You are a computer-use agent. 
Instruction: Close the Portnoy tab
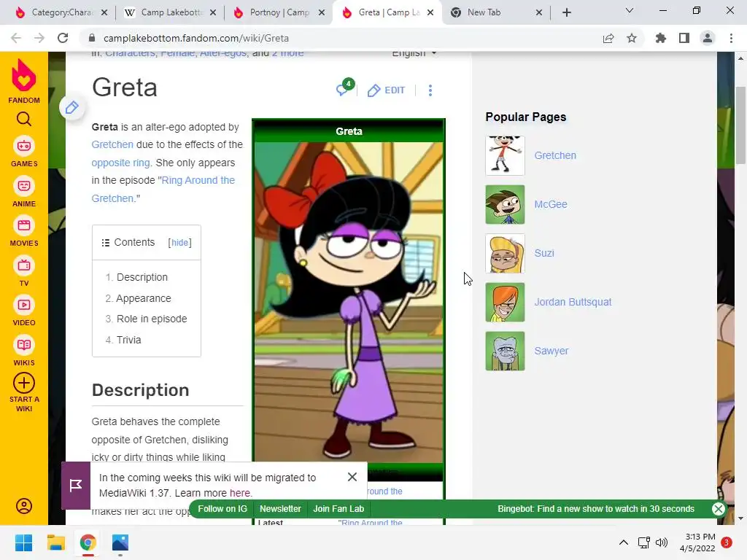(x=322, y=13)
